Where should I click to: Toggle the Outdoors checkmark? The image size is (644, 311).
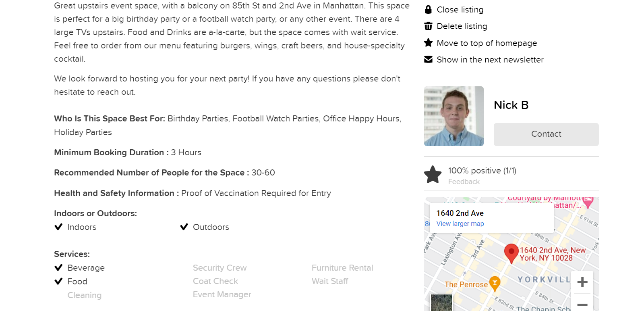click(x=184, y=227)
